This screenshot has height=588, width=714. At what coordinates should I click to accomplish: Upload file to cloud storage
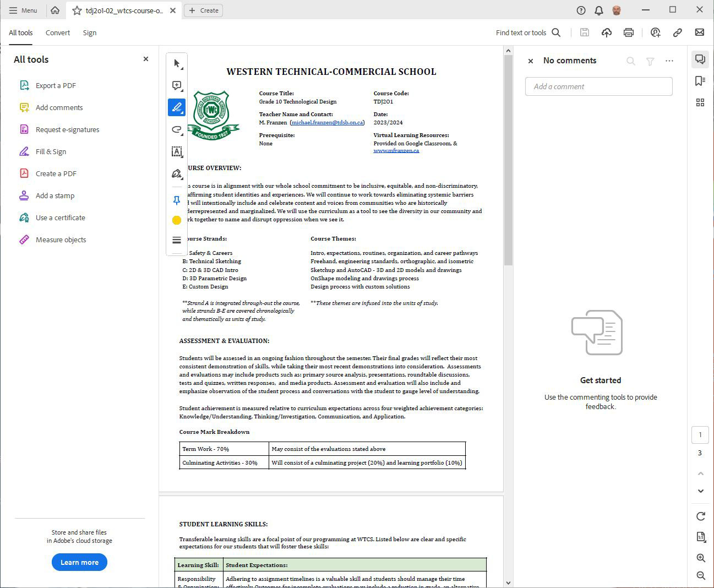coord(606,32)
